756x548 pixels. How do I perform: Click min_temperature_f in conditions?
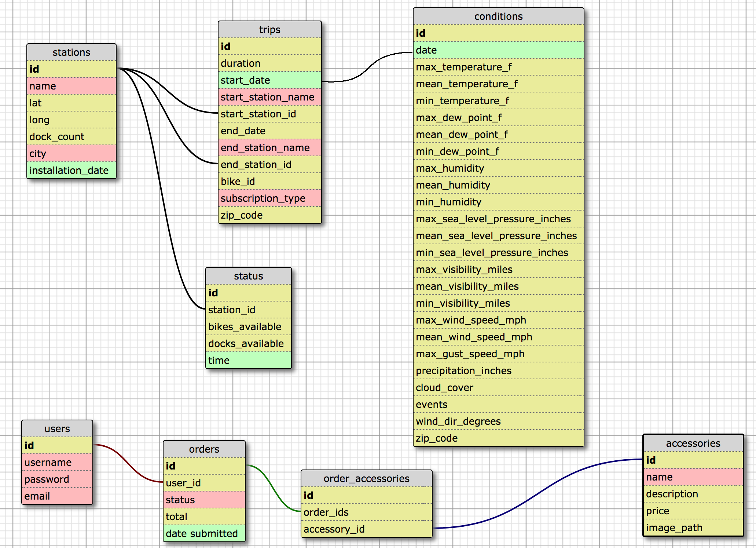(x=499, y=101)
